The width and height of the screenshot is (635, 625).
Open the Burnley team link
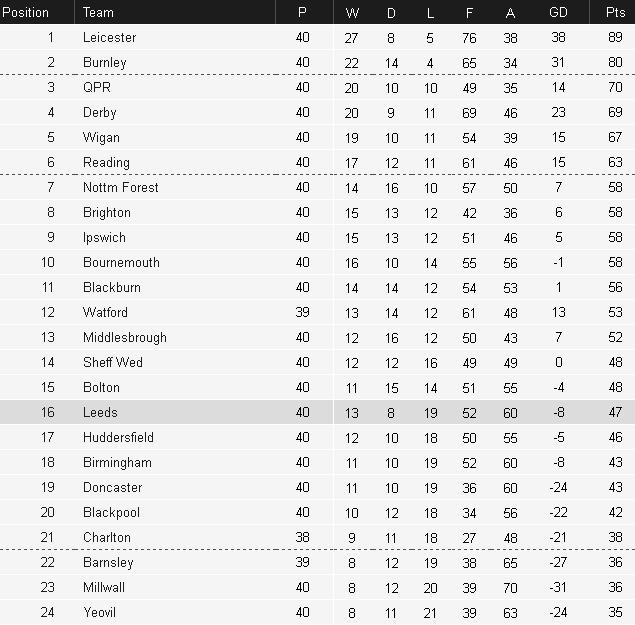click(105, 63)
